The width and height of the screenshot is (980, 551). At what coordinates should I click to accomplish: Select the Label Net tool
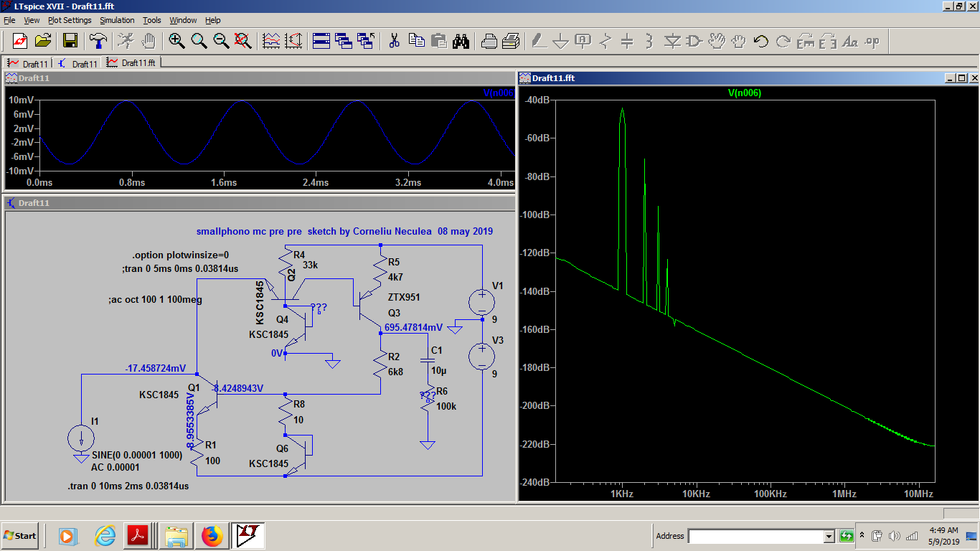[x=583, y=40]
